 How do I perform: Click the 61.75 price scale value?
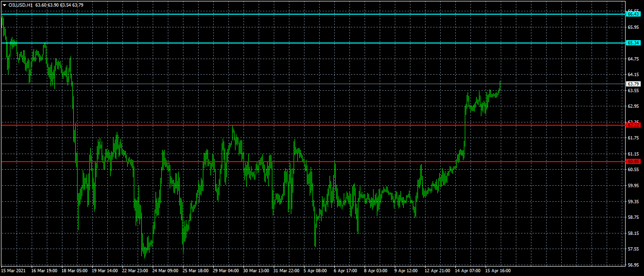(633, 138)
